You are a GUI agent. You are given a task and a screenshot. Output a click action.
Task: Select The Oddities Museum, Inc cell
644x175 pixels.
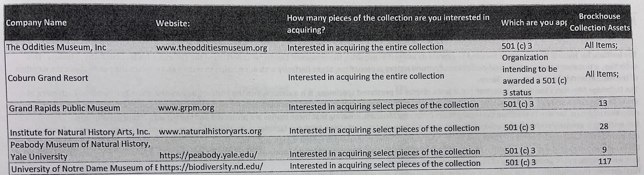click(x=56, y=47)
